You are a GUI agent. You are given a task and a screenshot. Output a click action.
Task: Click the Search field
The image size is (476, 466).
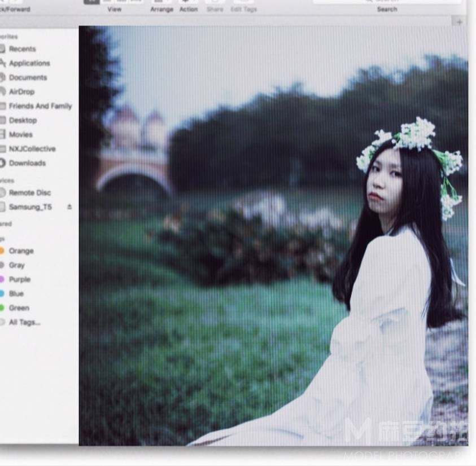[x=387, y=2]
